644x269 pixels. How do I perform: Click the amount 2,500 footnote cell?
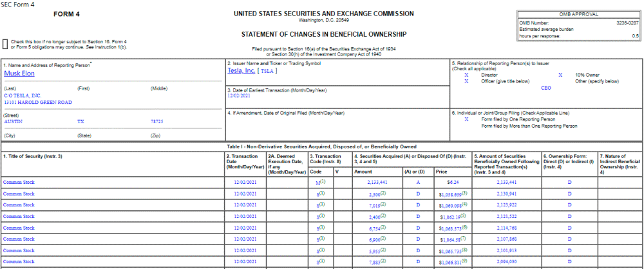click(x=376, y=194)
